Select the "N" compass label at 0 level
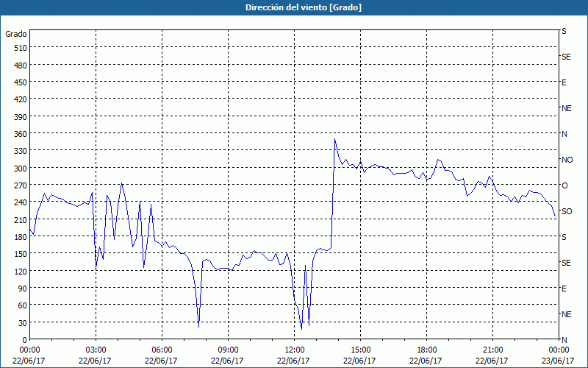 click(564, 340)
